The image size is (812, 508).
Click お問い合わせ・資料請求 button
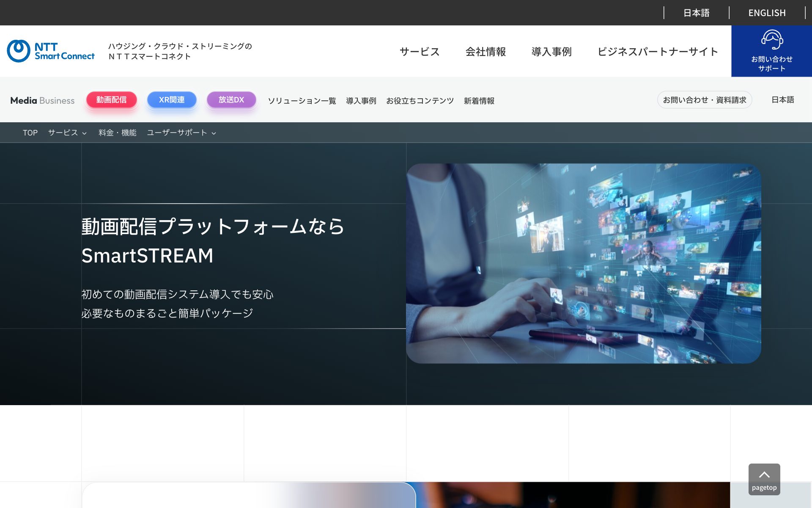(705, 100)
